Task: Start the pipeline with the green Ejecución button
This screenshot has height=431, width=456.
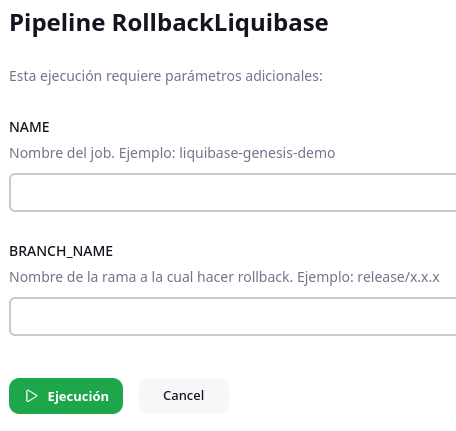Action: coord(66,396)
